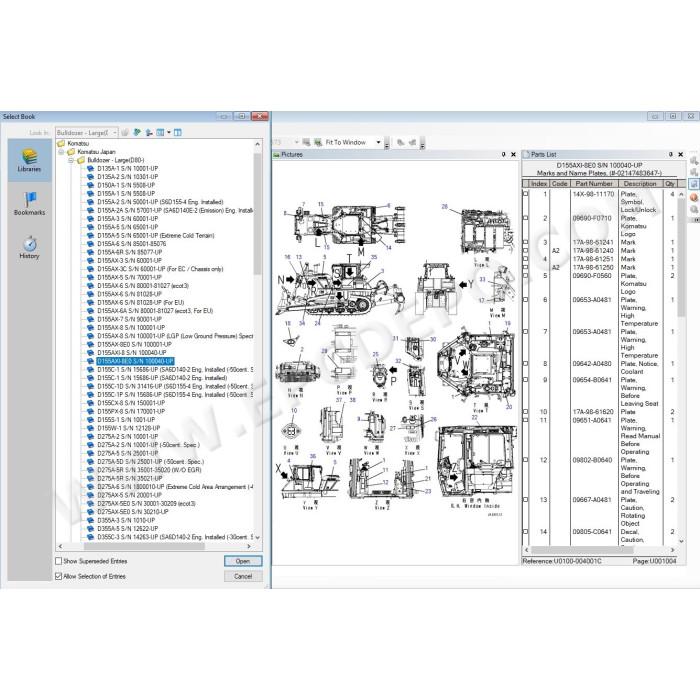Check the box for part 09642-A0480
This screenshot has height=700, width=700.
pyautogui.click(x=525, y=363)
